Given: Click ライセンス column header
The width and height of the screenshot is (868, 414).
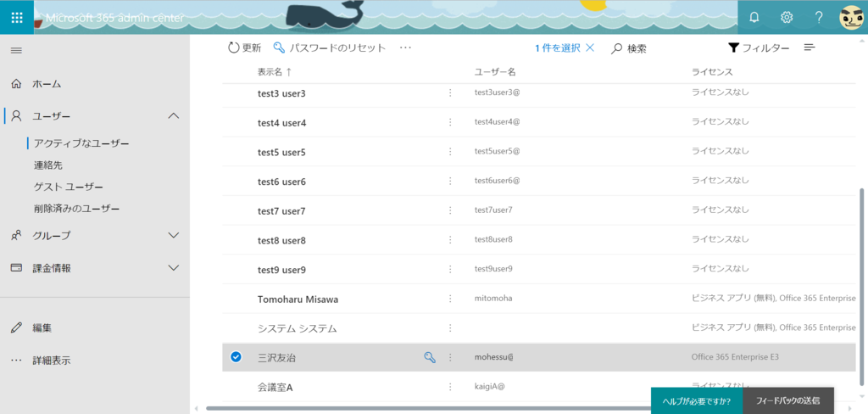Looking at the screenshot, I should click(x=712, y=72).
